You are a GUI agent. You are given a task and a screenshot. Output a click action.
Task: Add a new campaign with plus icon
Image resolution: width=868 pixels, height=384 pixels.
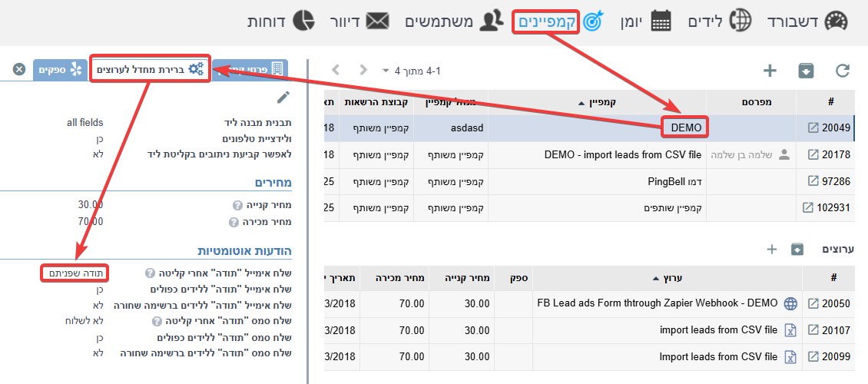[x=769, y=71]
